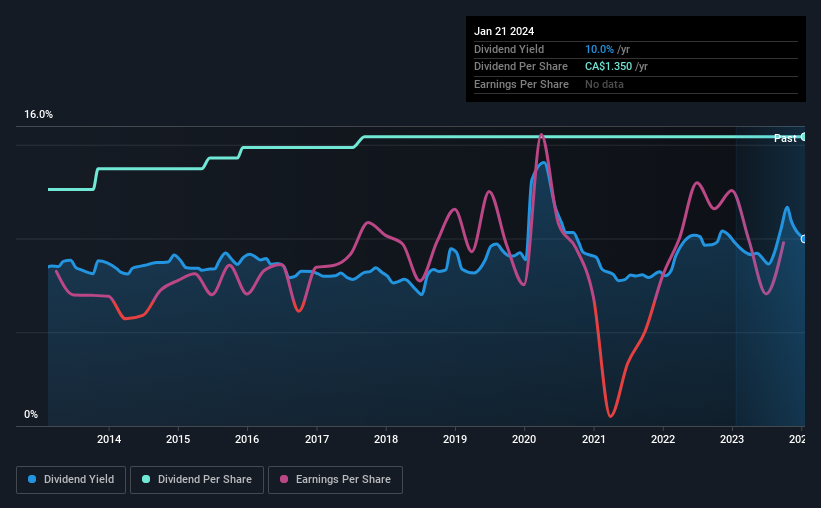Click the Past label on the chart
This screenshot has width=821, height=508.
coord(785,138)
